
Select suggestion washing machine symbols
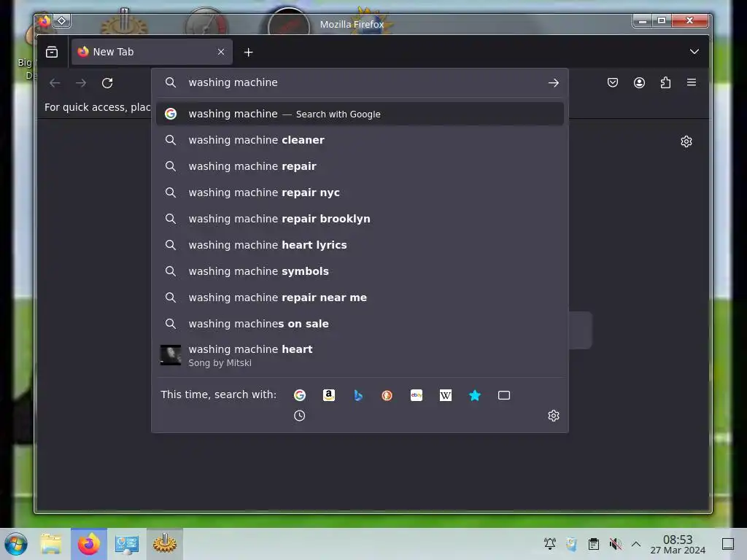[360, 271]
